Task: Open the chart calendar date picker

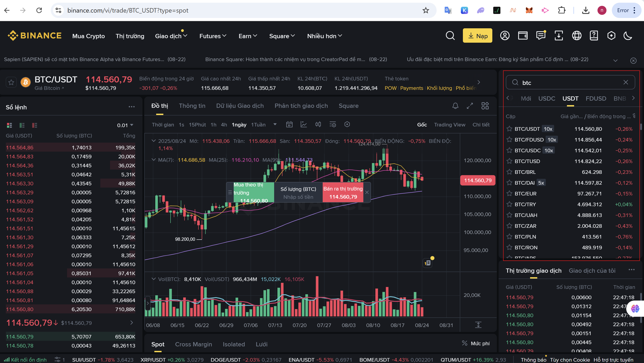Action: [x=289, y=124]
